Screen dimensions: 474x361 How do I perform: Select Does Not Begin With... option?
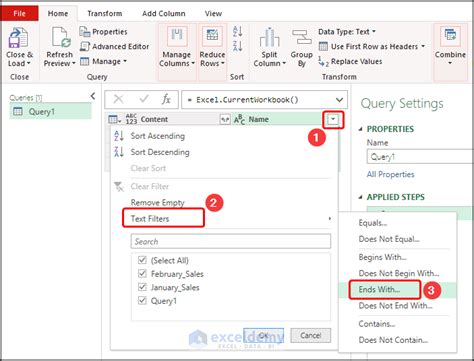click(x=399, y=273)
